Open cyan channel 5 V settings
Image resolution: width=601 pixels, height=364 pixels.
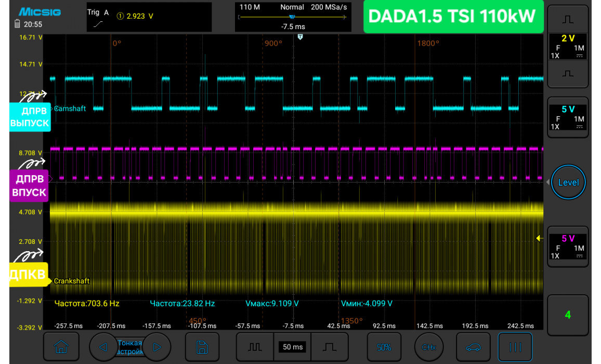[568, 117]
